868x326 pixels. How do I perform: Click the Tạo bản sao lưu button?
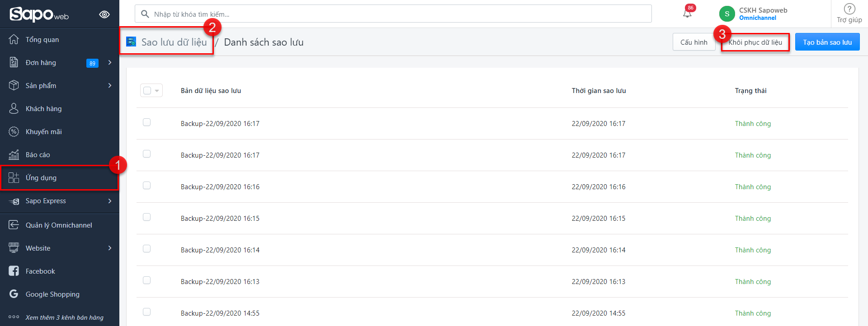[x=827, y=42]
